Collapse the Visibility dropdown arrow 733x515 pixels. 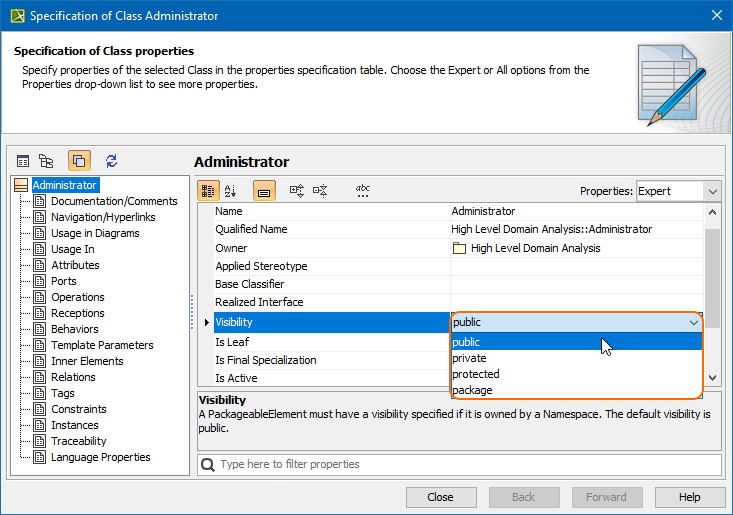pos(694,323)
